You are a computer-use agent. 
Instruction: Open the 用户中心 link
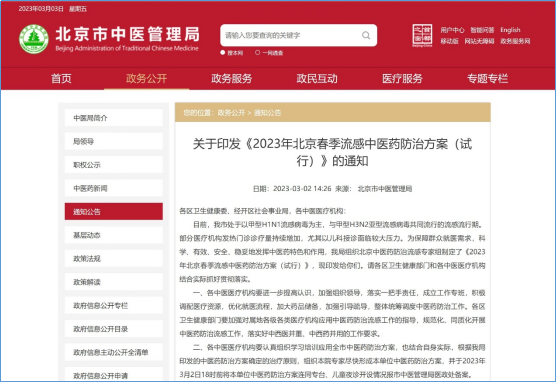[452, 30]
